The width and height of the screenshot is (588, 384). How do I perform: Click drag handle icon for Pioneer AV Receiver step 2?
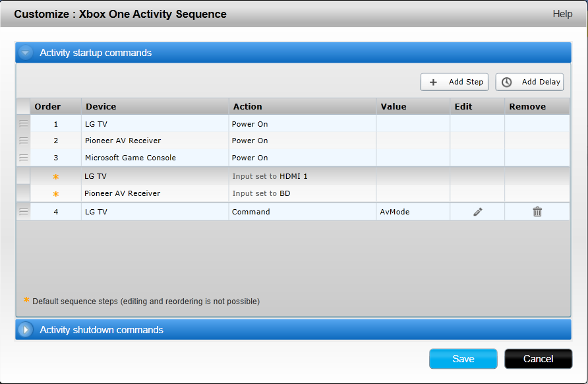pos(23,141)
